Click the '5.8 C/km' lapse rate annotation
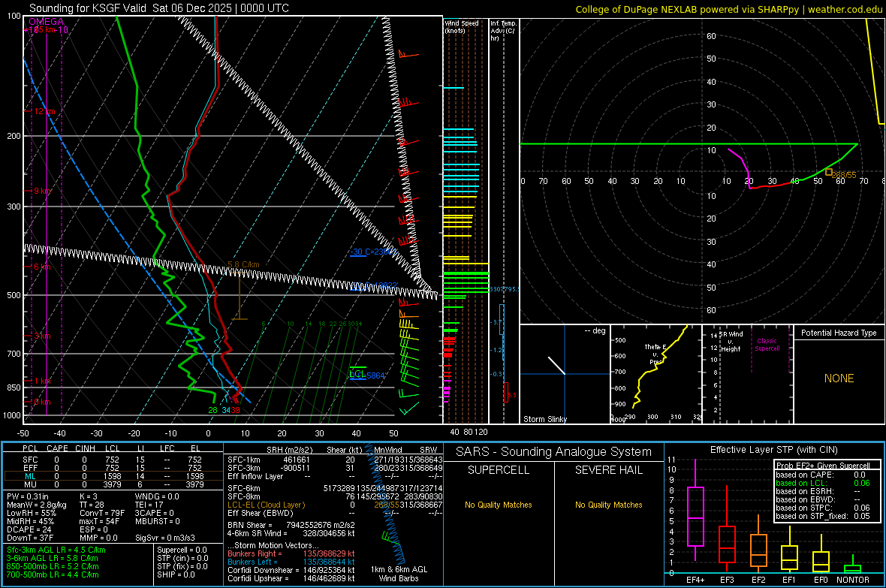 [243, 264]
